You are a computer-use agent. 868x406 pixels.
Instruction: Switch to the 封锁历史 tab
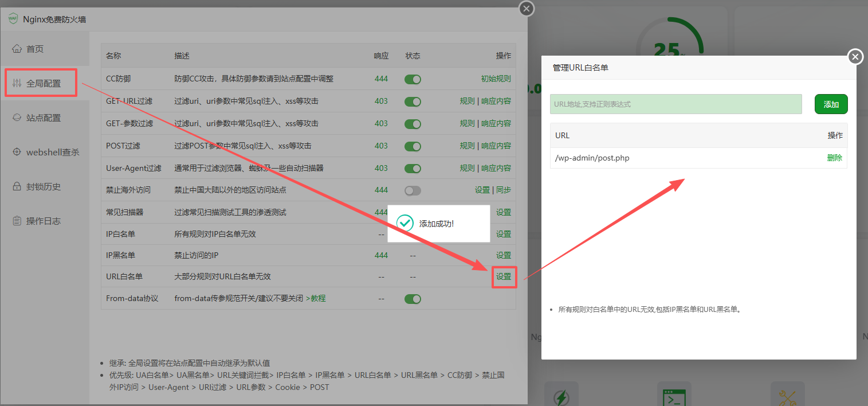point(44,186)
